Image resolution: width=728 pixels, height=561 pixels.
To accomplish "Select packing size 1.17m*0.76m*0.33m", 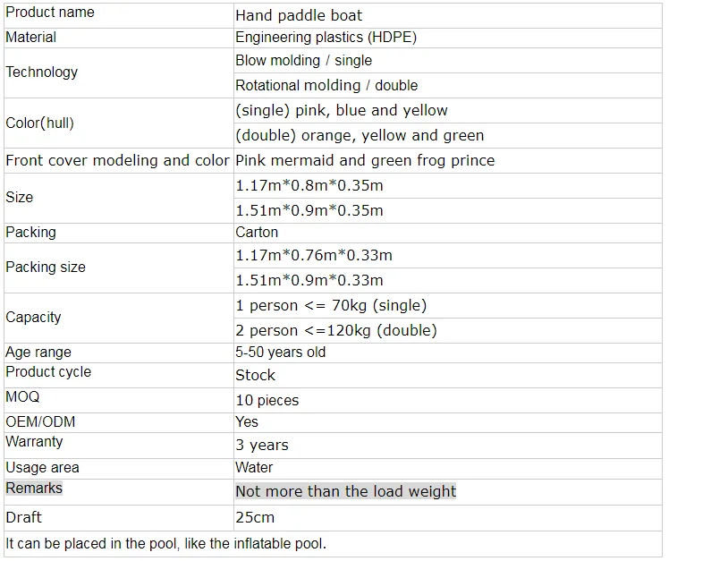I will (x=314, y=256).
